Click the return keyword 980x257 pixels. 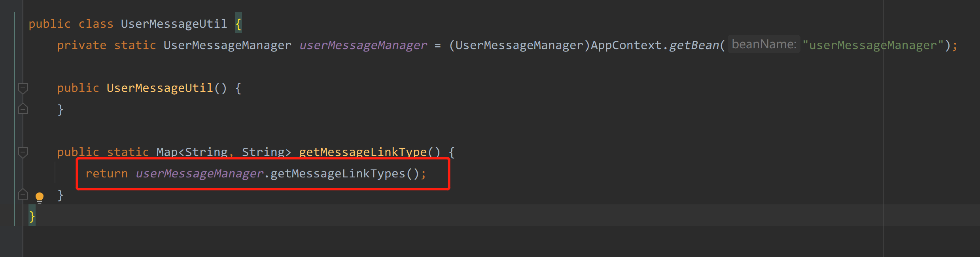106,173
